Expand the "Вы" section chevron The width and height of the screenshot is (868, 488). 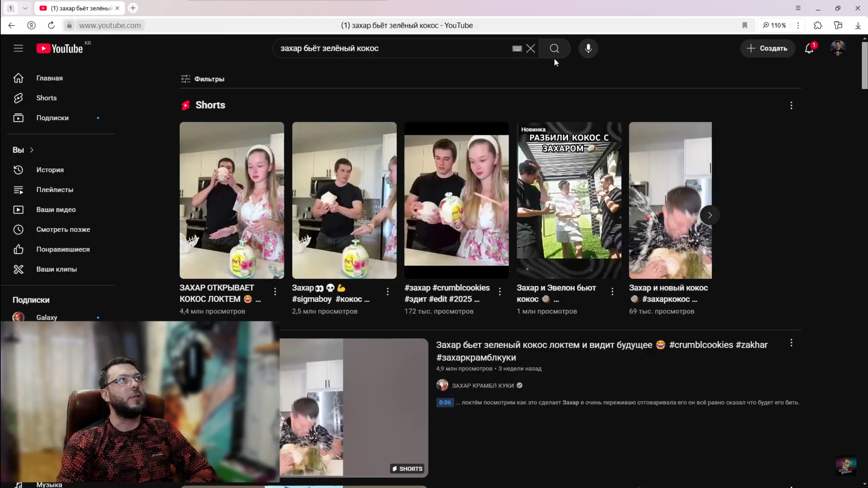[32, 150]
